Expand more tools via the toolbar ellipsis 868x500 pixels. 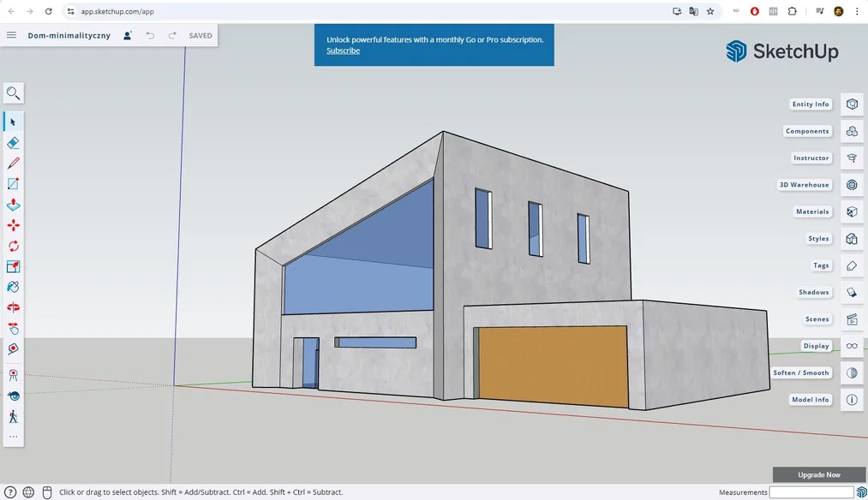[x=13, y=437]
